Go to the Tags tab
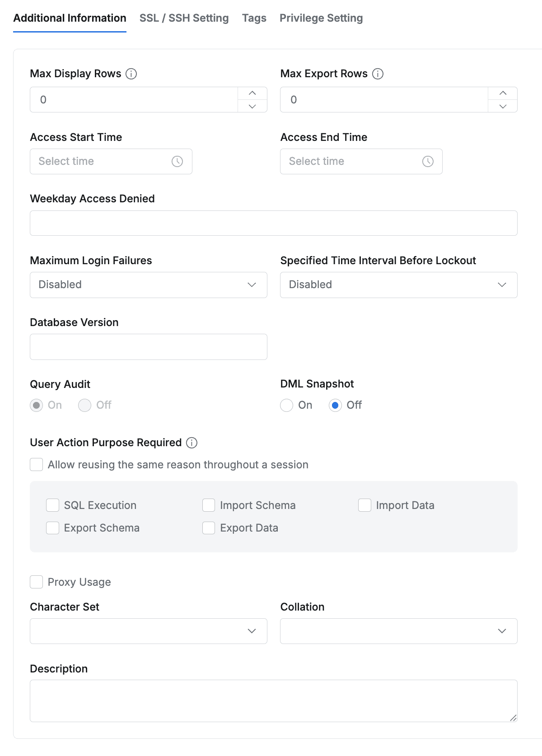Screen dimensions: 542x756 (254, 18)
